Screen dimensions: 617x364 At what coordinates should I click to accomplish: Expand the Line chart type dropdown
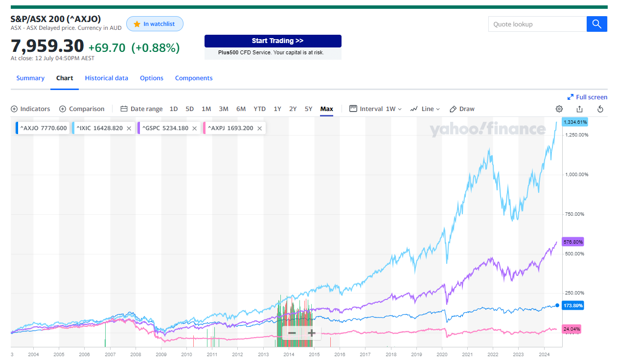click(425, 109)
